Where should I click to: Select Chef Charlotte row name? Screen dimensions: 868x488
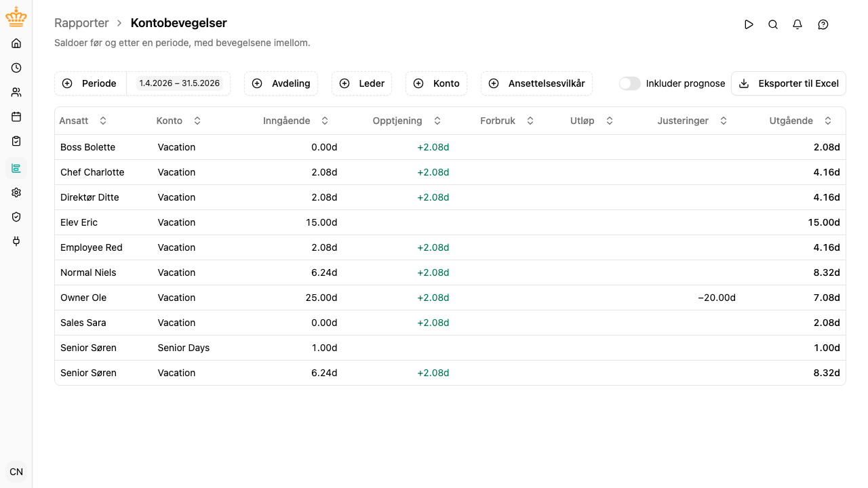click(92, 172)
